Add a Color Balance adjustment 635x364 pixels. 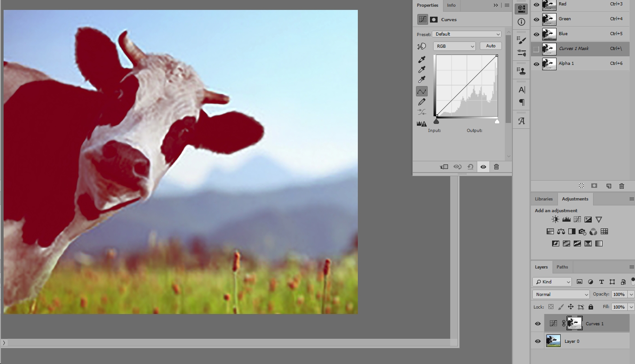pyautogui.click(x=561, y=232)
